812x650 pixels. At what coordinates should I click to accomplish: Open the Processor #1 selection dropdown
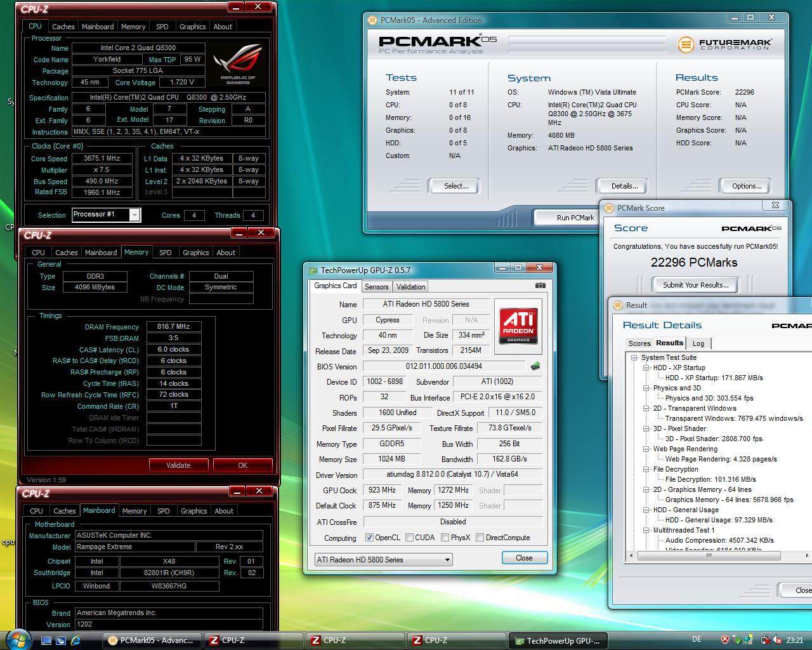point(107,215)
